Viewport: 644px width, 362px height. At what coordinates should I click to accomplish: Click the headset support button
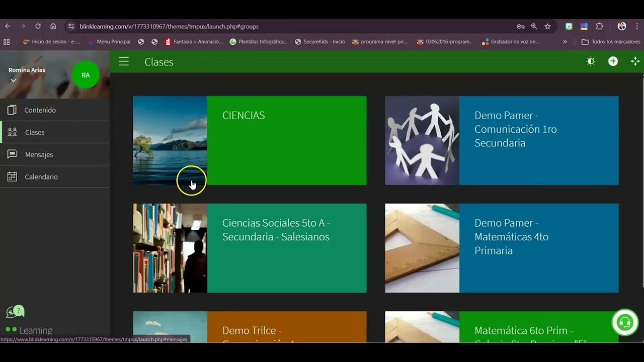point(625,322)
